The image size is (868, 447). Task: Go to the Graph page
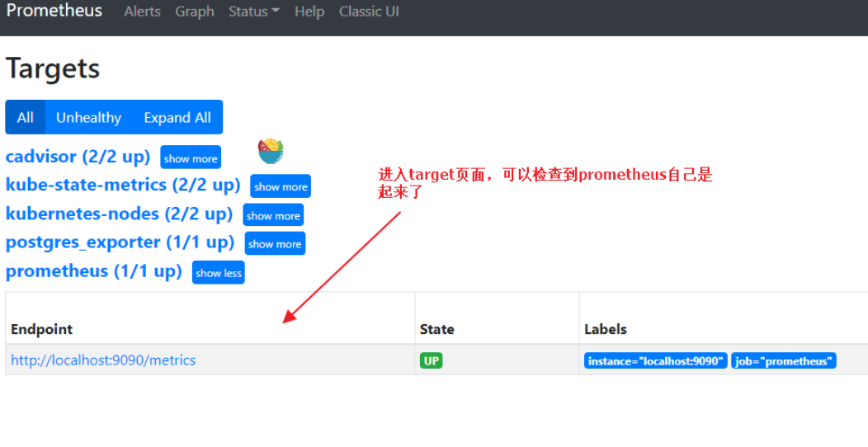pyautogui.click(x=194, y=12)
